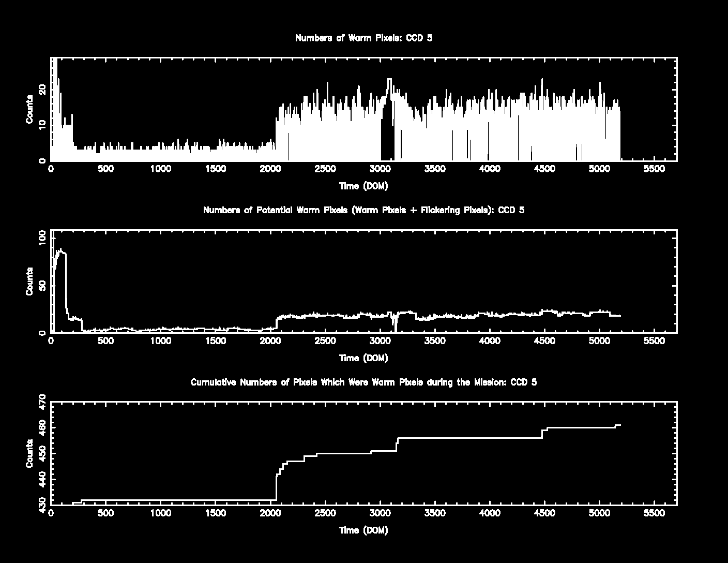Click the early peak in potential warm pixels
The image size is (728, 563).
tap(60, 250)
